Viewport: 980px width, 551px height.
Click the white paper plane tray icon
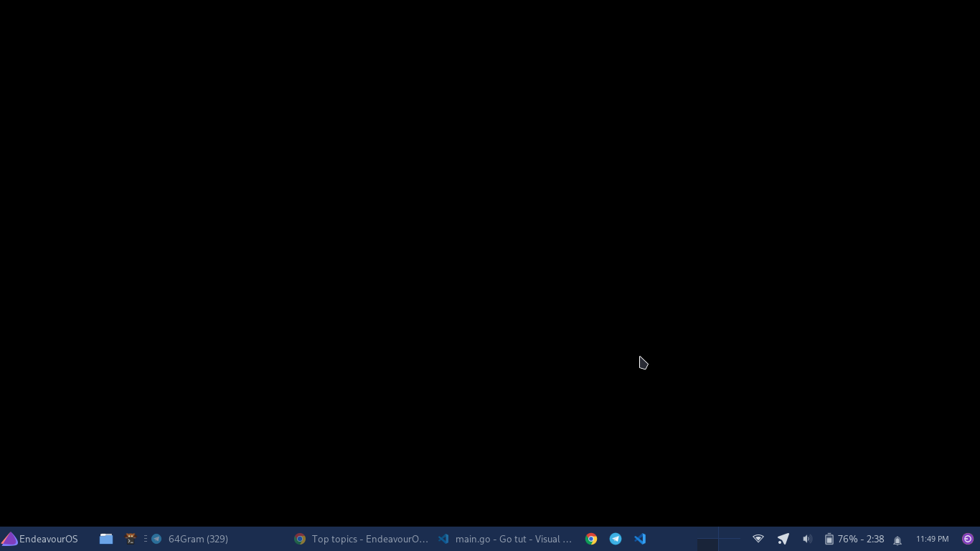click(x=783, y=539)
